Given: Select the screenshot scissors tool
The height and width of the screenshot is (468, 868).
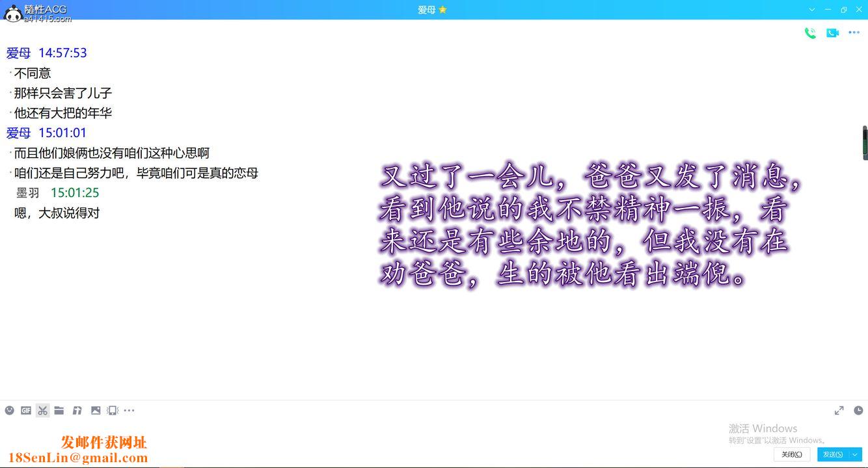Looking at the screenshot, I should pyautogui.click(x=42, y=410).
